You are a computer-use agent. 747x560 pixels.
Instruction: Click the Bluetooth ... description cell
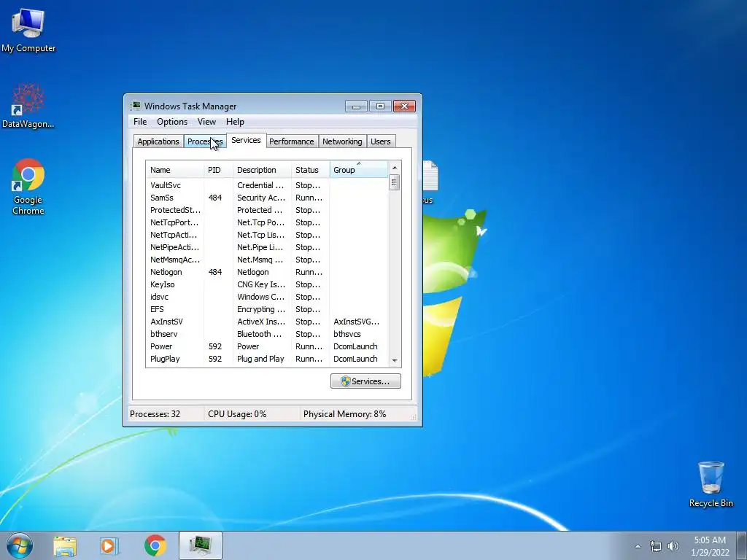[260, 334]
